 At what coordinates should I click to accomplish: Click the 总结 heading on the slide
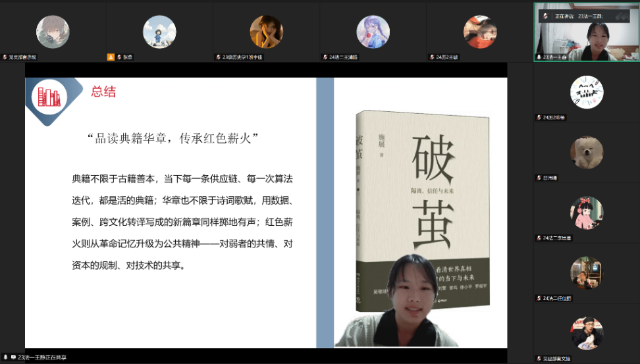[103, 92]
